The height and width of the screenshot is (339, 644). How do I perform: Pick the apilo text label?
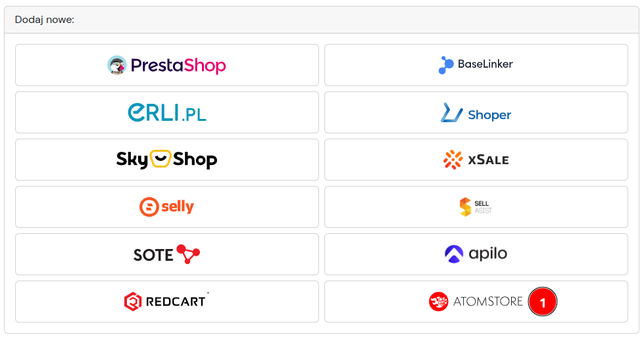[x=488, y=254]
